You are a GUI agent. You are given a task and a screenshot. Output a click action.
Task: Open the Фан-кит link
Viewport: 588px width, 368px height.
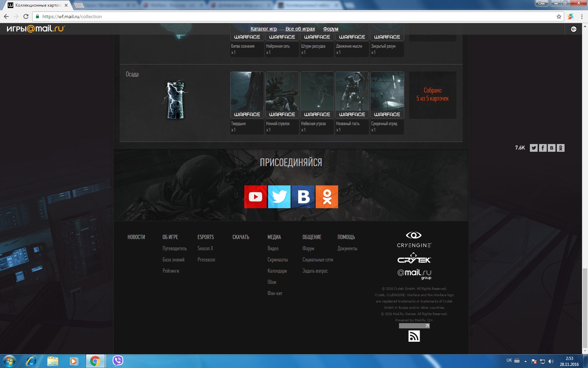tap(275, 293)
